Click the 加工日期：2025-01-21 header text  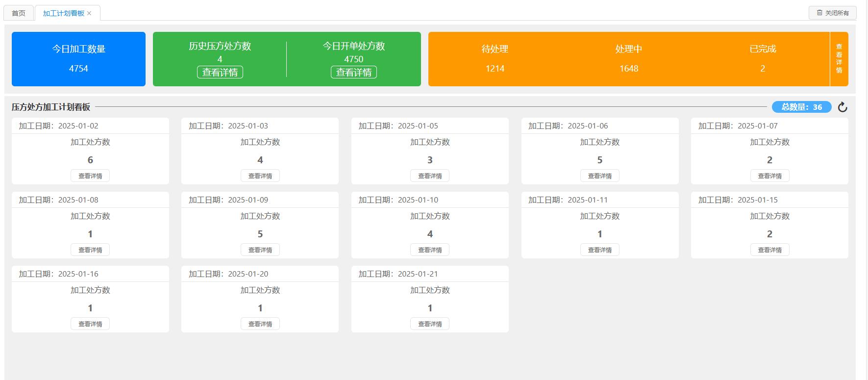click(x=398, y=274)
